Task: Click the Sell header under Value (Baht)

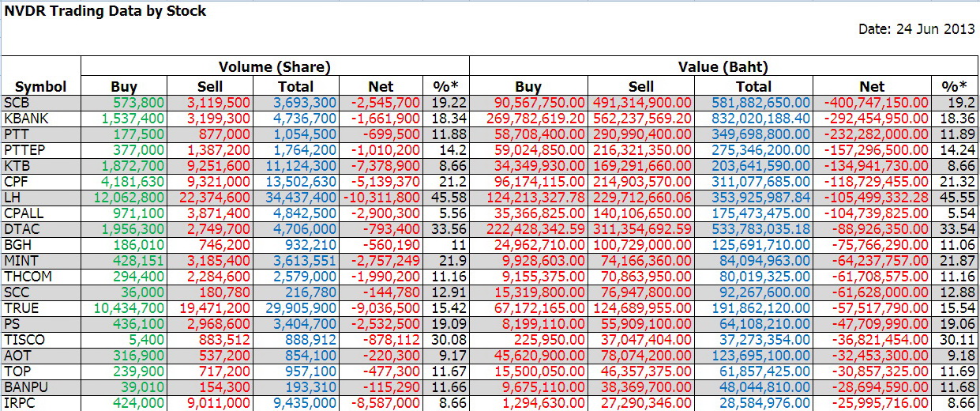Action: pos(640,87)
